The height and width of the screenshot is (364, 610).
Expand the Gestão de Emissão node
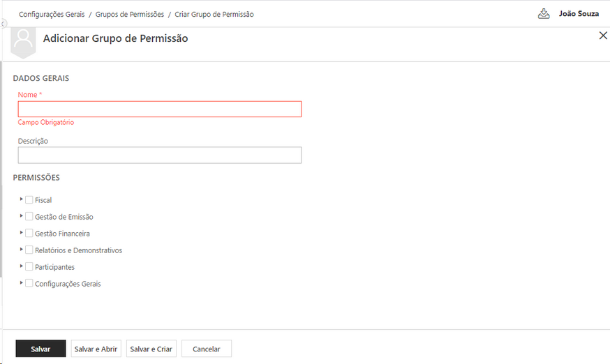22,216
